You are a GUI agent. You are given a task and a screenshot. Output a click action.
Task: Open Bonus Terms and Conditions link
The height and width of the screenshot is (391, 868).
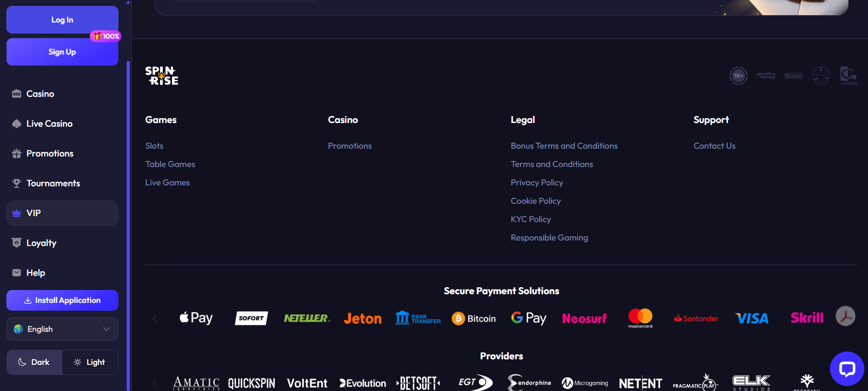[x=564, y=146]
